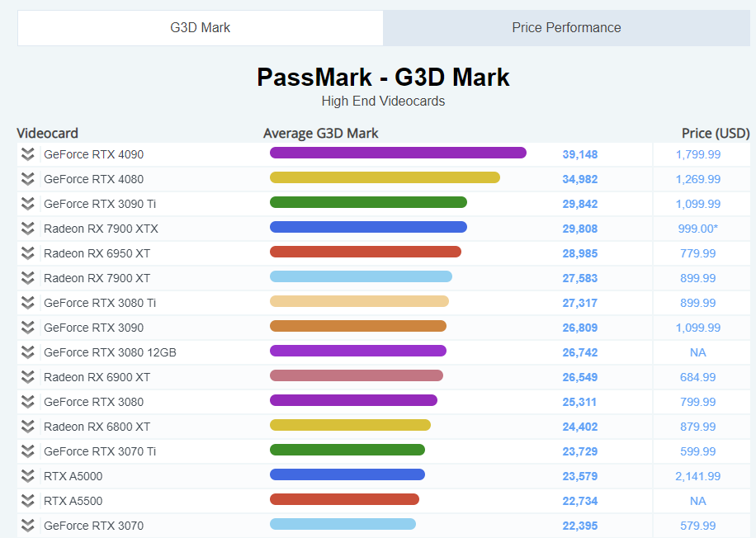Open the 684.99 price link
The width and height of the screenshot is (756, 538).
pos(698,377)
